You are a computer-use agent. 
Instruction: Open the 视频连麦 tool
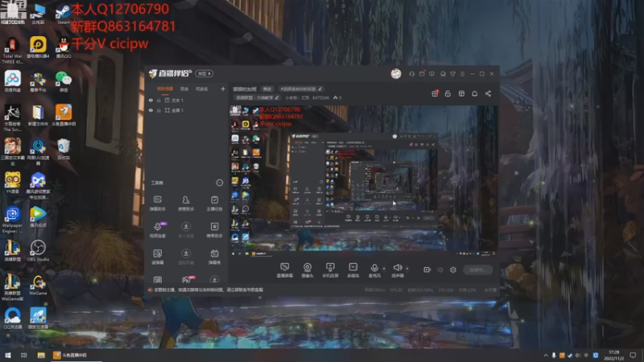(158, 229)
